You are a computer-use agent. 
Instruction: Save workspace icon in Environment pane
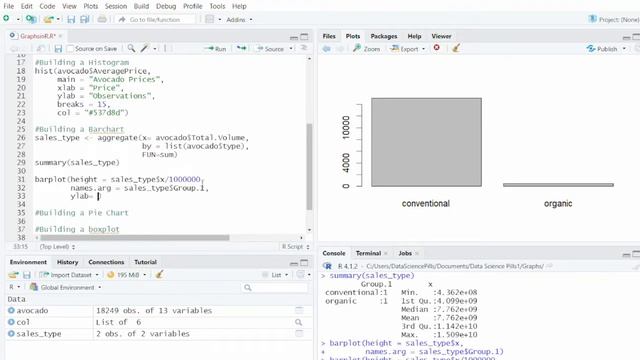(x=27, y=275)
